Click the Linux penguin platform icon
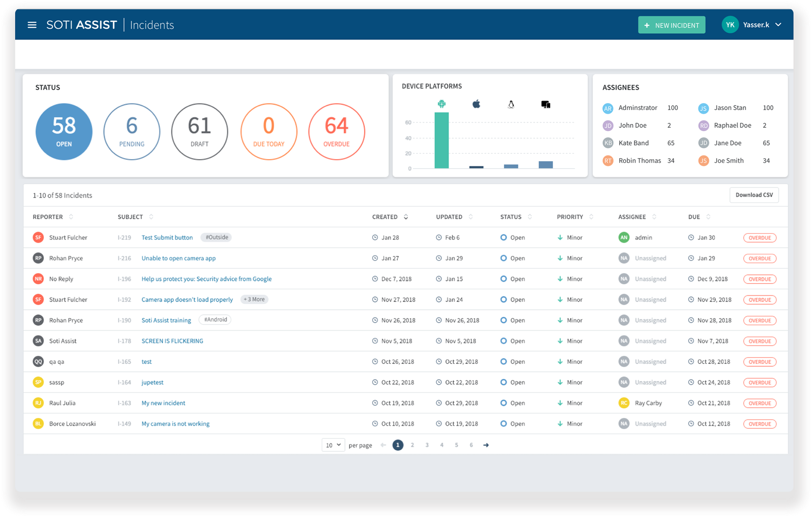812x517 pixels. (x=511, y=104)
